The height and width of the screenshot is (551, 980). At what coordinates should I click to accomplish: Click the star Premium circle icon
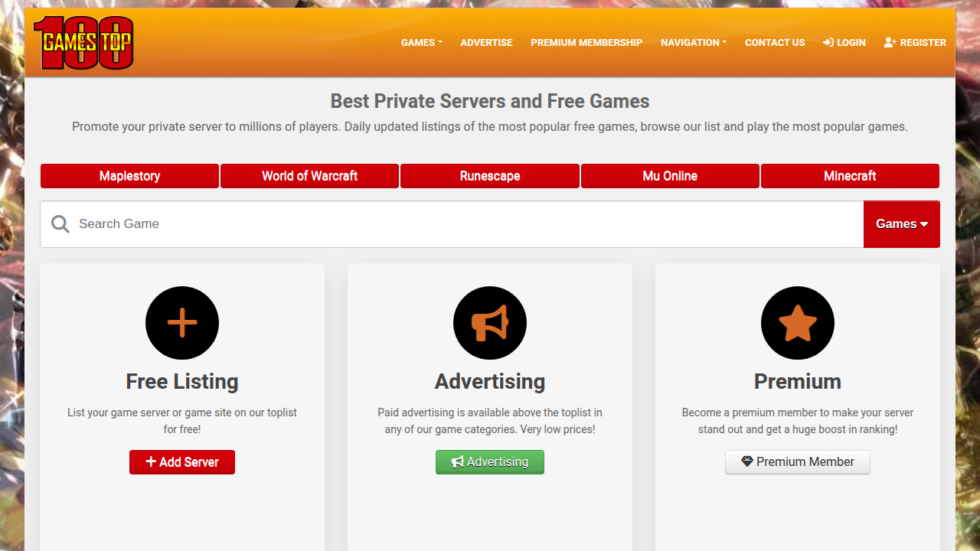[798, 323]
